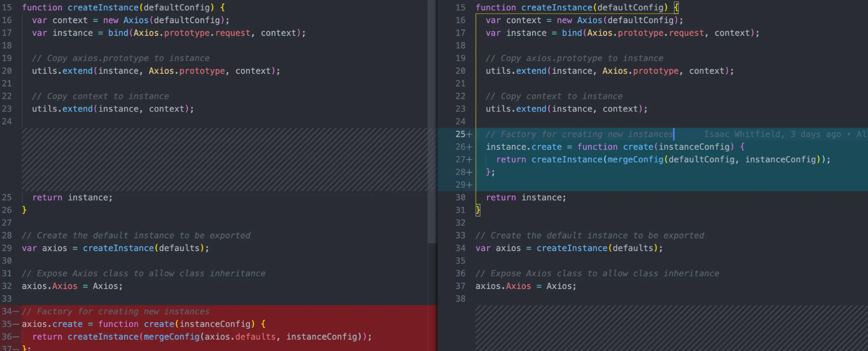Select line number 38 in the right pane

pyautogui.click(x=461, y=299)
